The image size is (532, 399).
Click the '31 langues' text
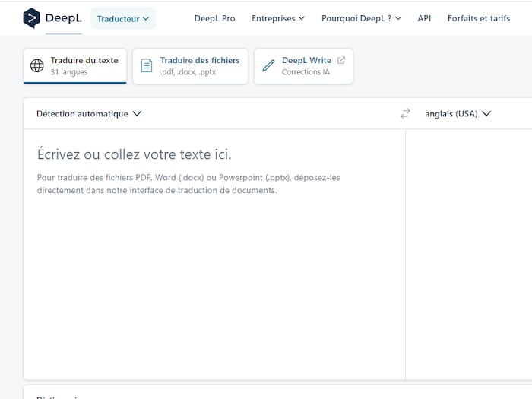(69, 72)
